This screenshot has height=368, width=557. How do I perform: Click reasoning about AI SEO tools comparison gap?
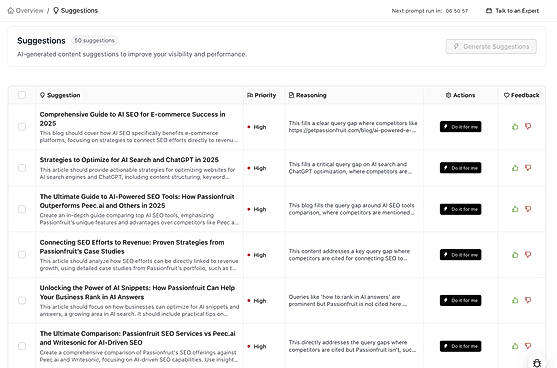352,209
